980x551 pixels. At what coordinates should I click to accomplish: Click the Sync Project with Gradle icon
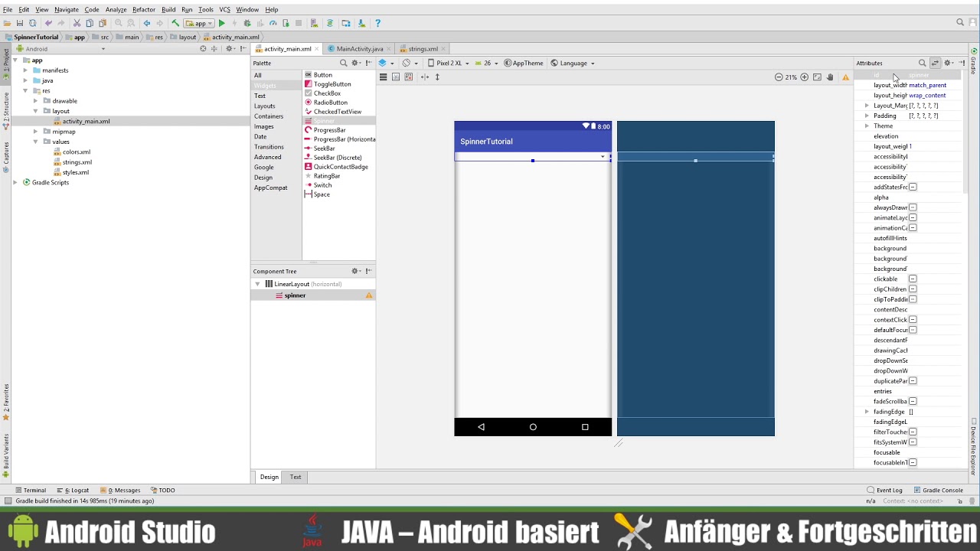pyautogui.click(x=330, y=23)
